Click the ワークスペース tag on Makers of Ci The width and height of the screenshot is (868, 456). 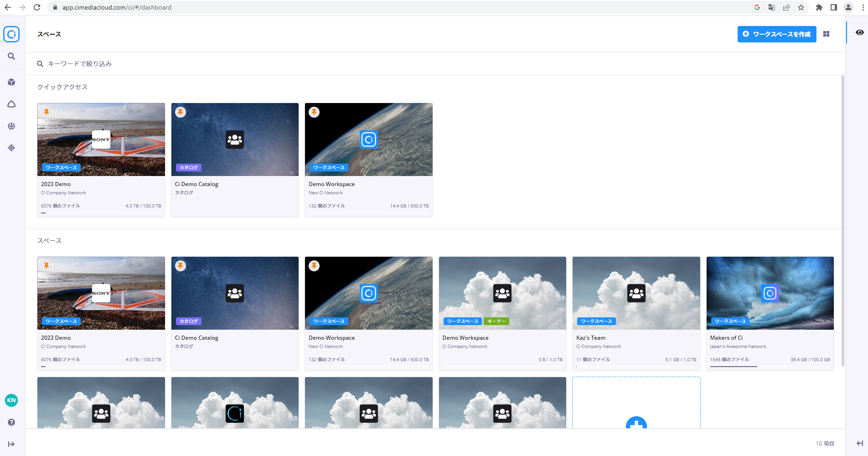pos(730,321)
